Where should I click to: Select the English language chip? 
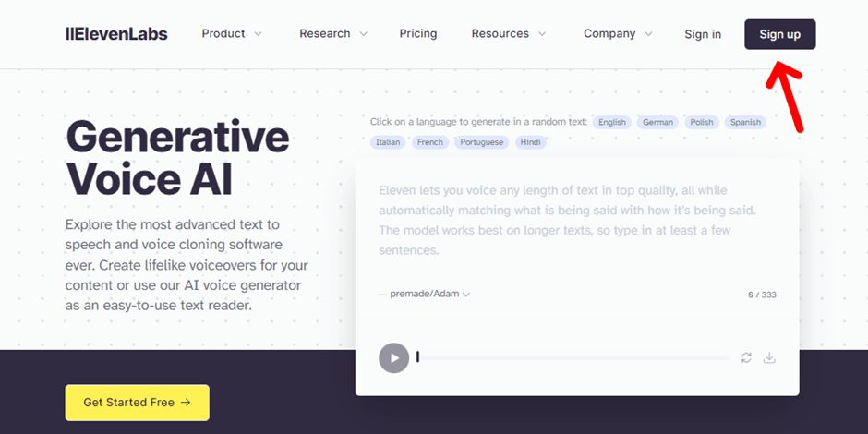[x=611, y=122]
